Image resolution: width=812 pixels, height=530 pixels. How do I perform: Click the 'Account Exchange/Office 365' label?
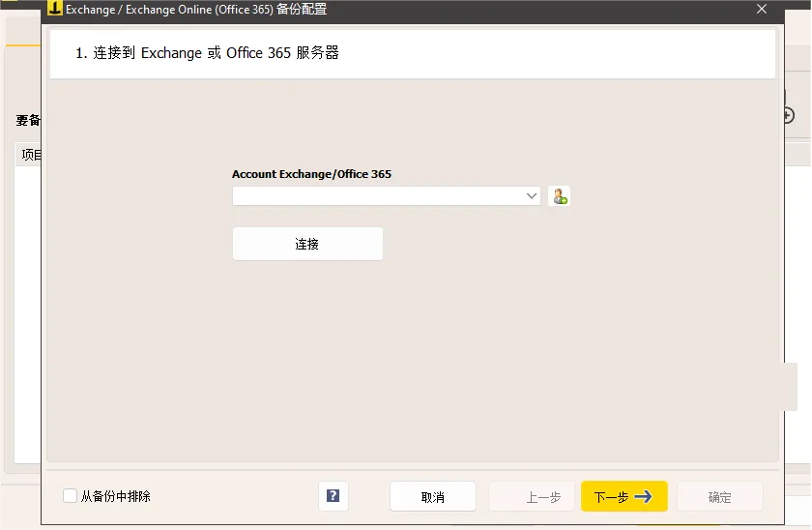(311, 174)
